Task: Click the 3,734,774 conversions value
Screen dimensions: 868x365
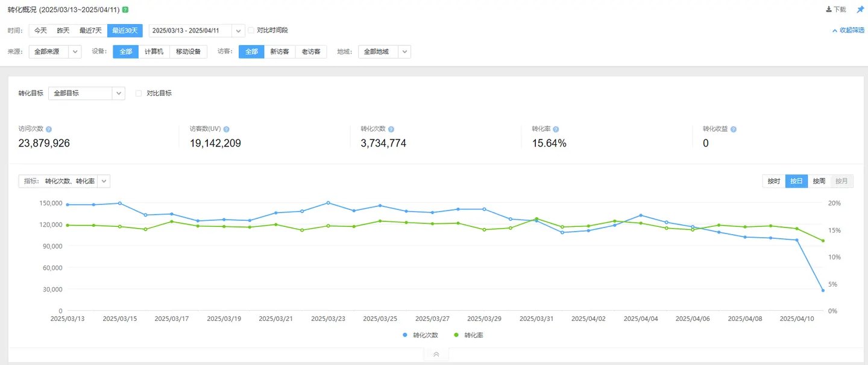Action: [383, 143]
